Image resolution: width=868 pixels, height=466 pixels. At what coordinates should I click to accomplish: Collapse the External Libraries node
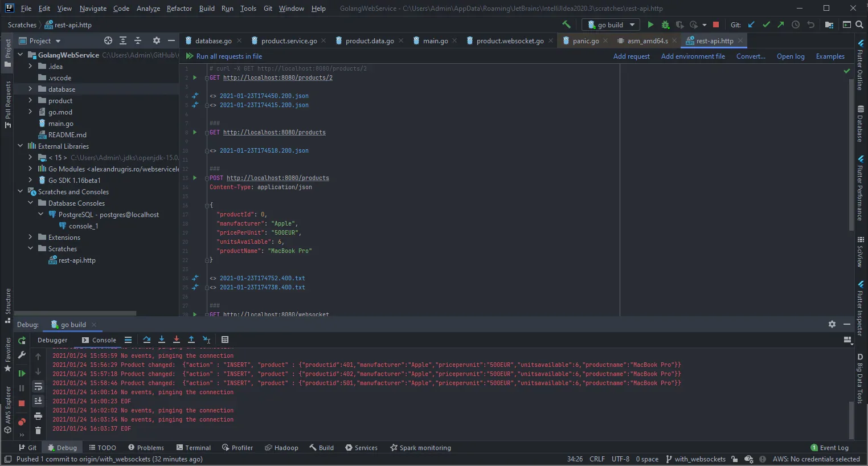tap(21, 146)
